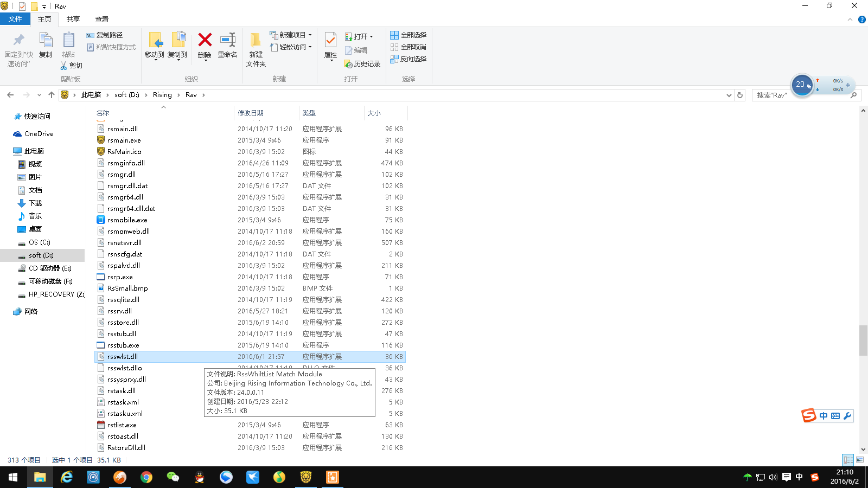Open WeChat from the taskbar
Screen dimensions: 868x488
point(173,477)
